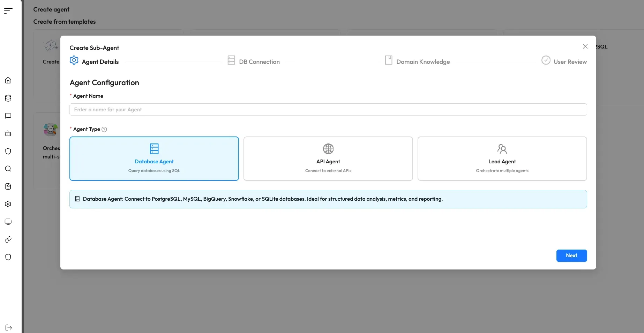The image size is (644, 333).
Task: Open the Home sidebar icon
Action: 8,80
